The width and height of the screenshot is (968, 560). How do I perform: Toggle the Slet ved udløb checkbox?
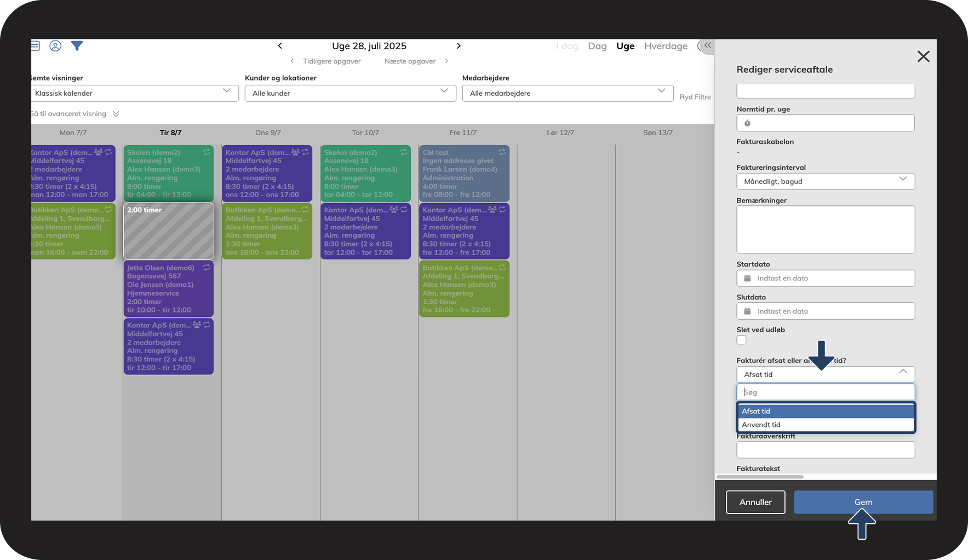(x=742, y=340)
